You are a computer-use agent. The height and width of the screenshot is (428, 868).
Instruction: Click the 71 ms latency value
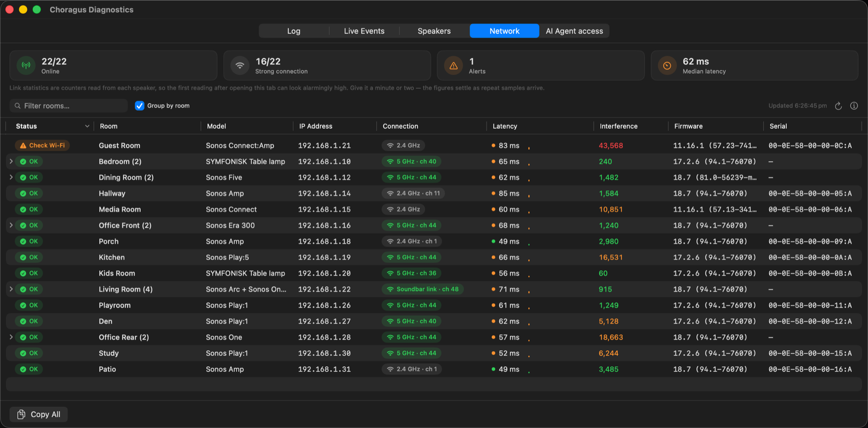(x=509, y=289)
